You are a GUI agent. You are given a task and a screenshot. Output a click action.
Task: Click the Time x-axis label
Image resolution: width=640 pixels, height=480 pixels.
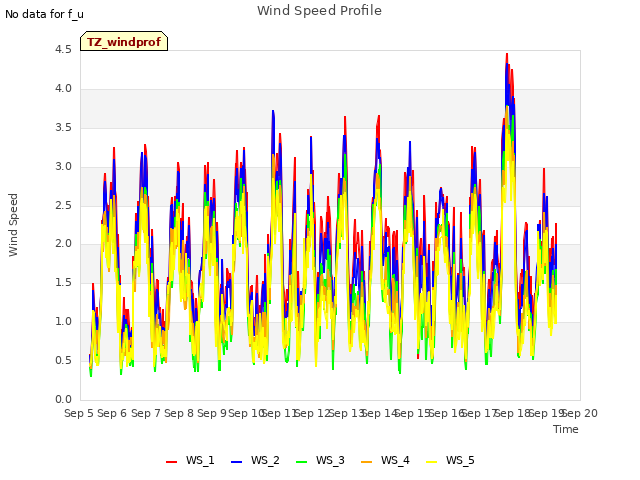(566, 429)
